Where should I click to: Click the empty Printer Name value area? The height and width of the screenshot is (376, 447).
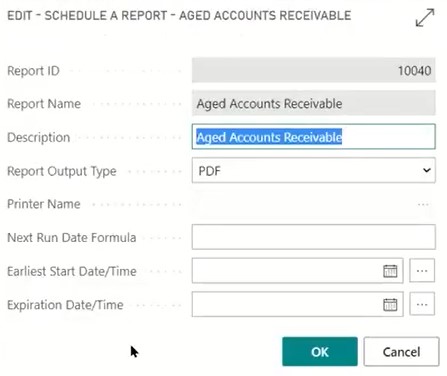click(x=303, y=204)
